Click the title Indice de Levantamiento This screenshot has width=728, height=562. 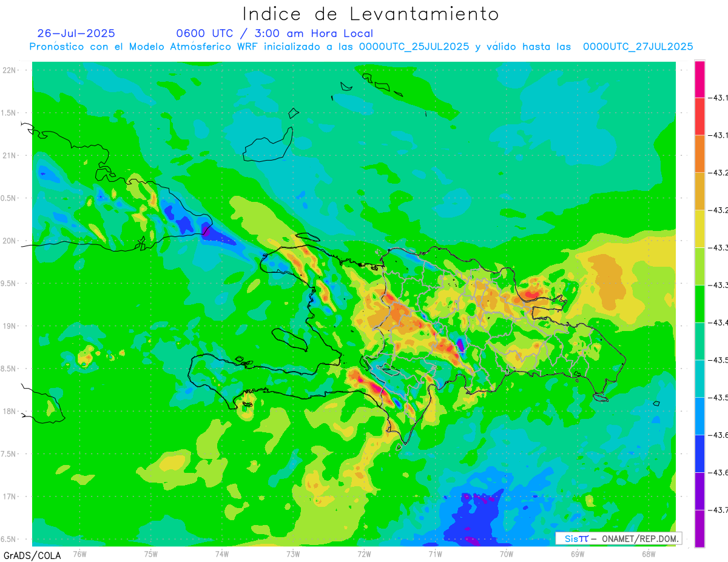coord(370,13)
